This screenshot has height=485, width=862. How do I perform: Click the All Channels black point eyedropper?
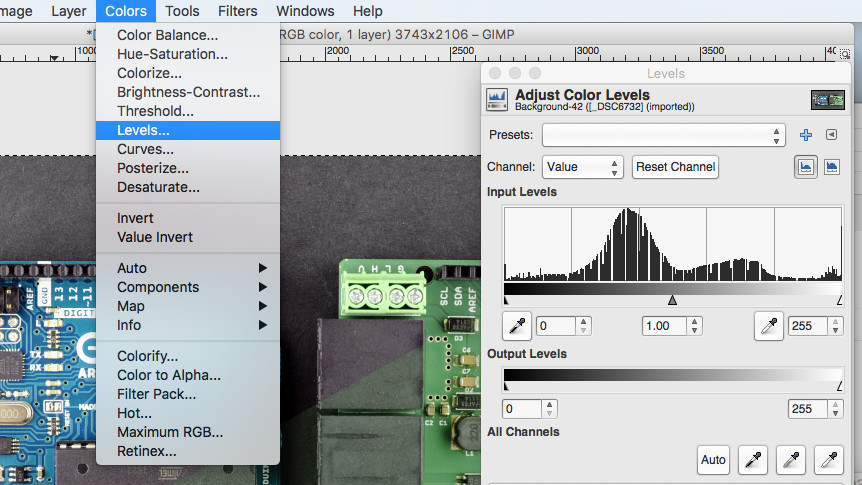coord(752,459)
